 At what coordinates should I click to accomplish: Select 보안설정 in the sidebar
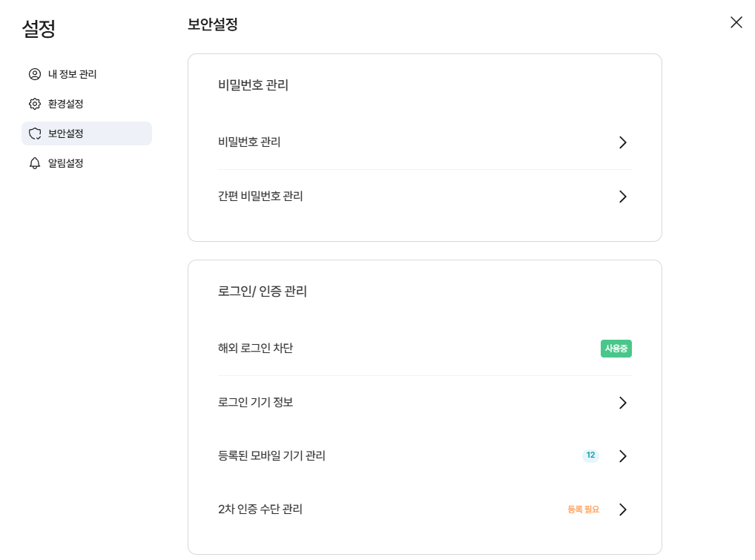pos(65,134)
